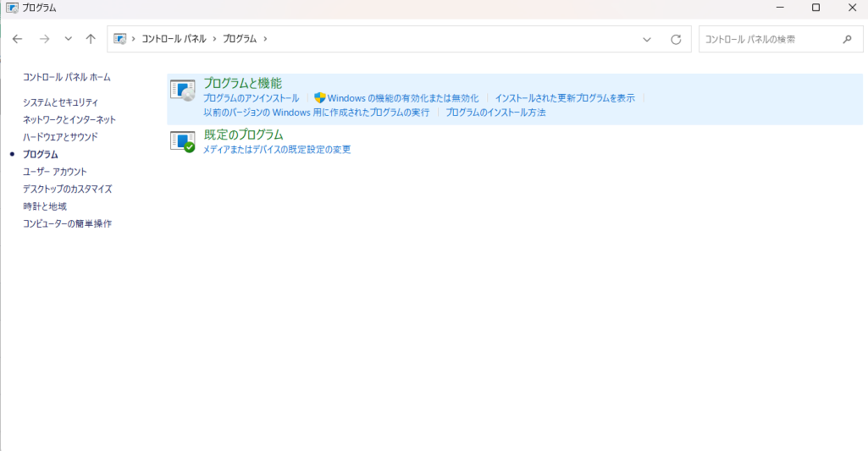This screenshot has height=451, width=868.
Task: Open Windows の機能の有効化または無効化
Action: coord(403,98)
